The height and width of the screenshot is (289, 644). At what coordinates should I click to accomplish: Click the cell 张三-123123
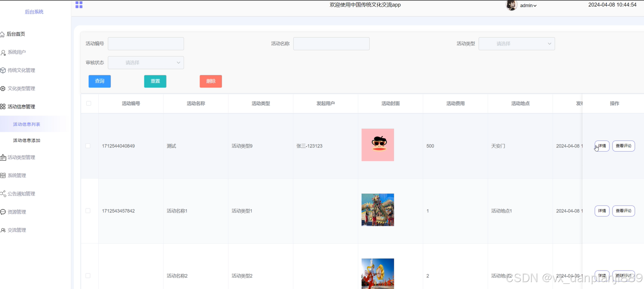point(309,146)
